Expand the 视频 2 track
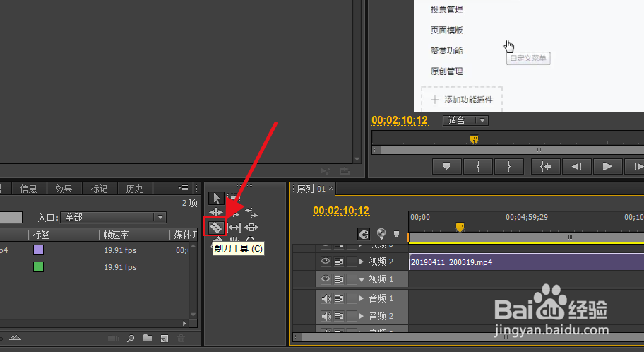644x352 pixels. coord(362,262)
